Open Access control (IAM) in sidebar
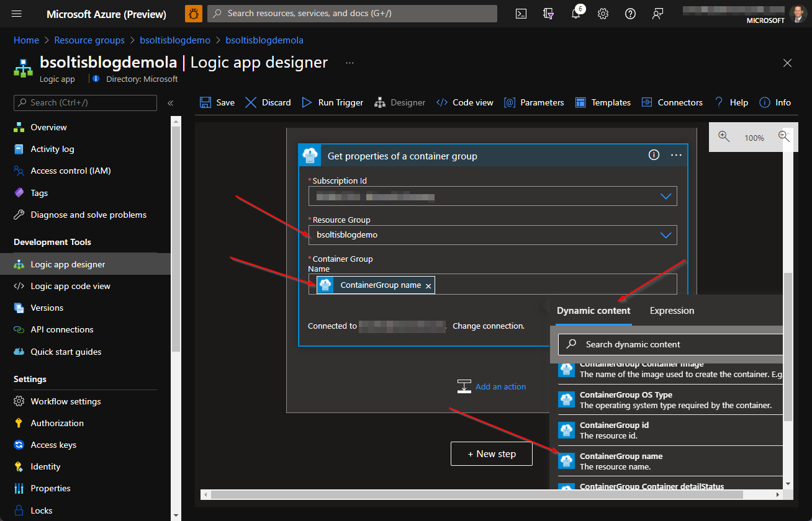This screenshot has height=521, width=812. 70,171
